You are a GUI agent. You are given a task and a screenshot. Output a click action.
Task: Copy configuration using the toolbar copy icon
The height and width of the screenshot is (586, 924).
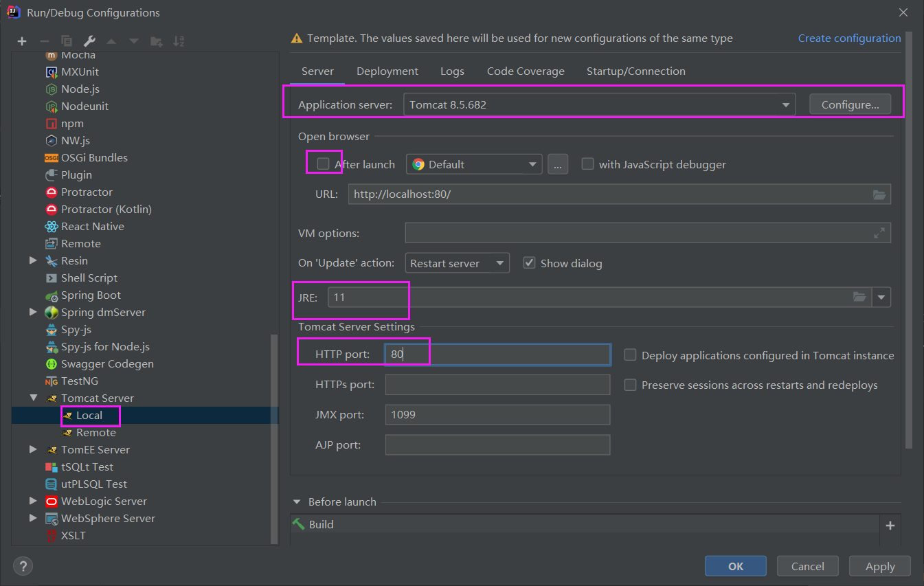tap(67, 41)
